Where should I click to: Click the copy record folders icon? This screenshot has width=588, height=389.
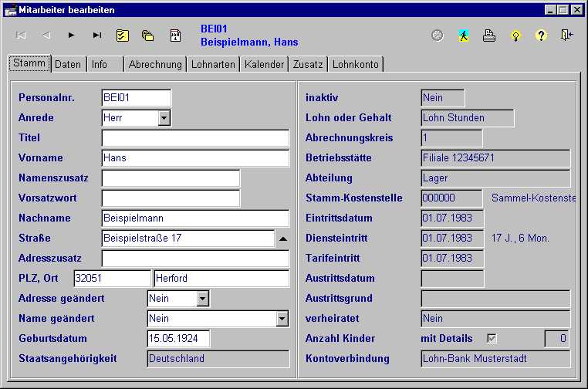pyautogui.click(x=147, y=36)
